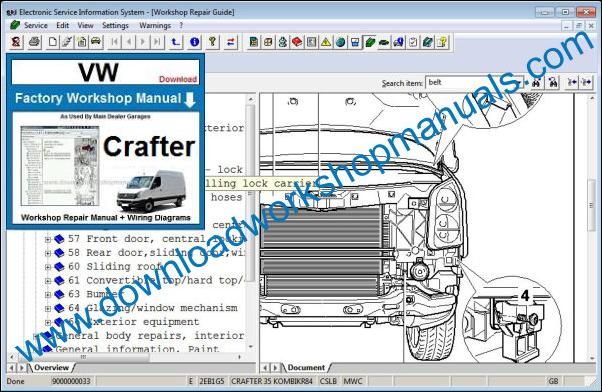Click the yellow warning triangle icon

pyautogui.click(x=326, y=42)
